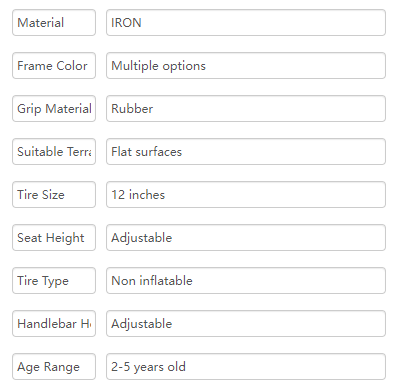The height and width of the screenshot is (387, 402).
Task: Select the 2-5 years old field
Action: (x=246, y=367)
